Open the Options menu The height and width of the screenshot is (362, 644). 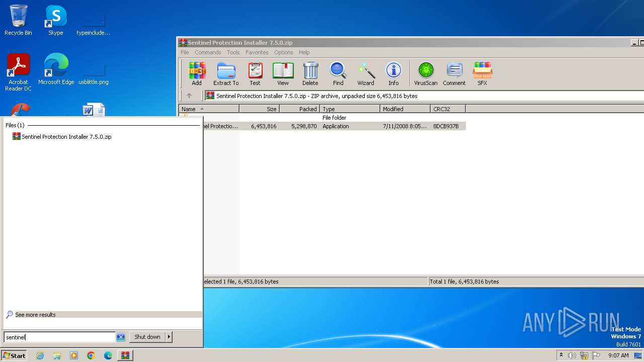point(283,52)
